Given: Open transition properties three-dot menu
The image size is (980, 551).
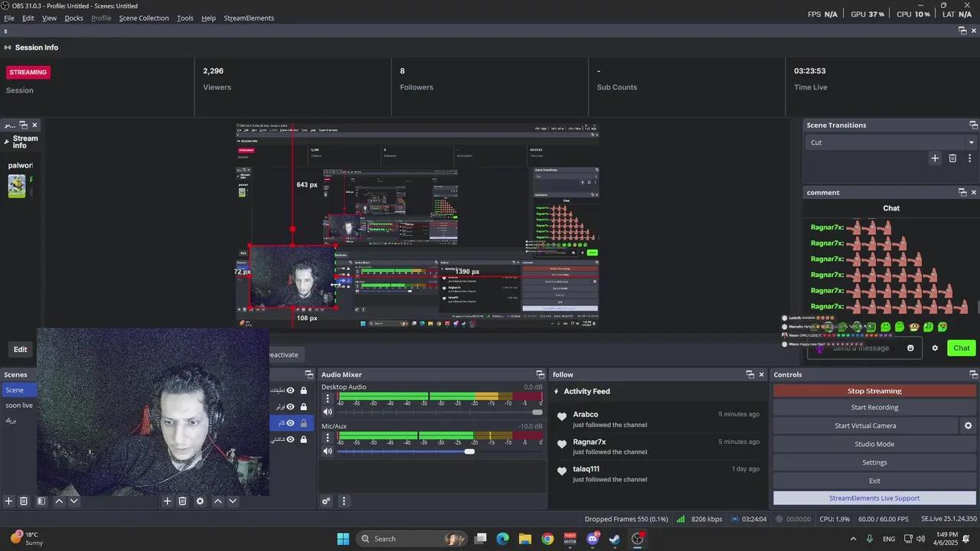Looking at the screenshot, I should 969,158.
